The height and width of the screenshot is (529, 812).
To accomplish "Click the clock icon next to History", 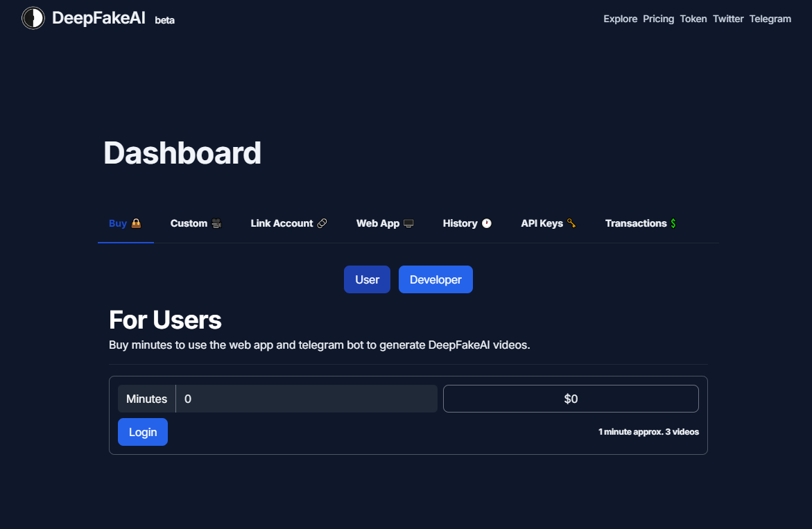I will [x=487, y=223].
